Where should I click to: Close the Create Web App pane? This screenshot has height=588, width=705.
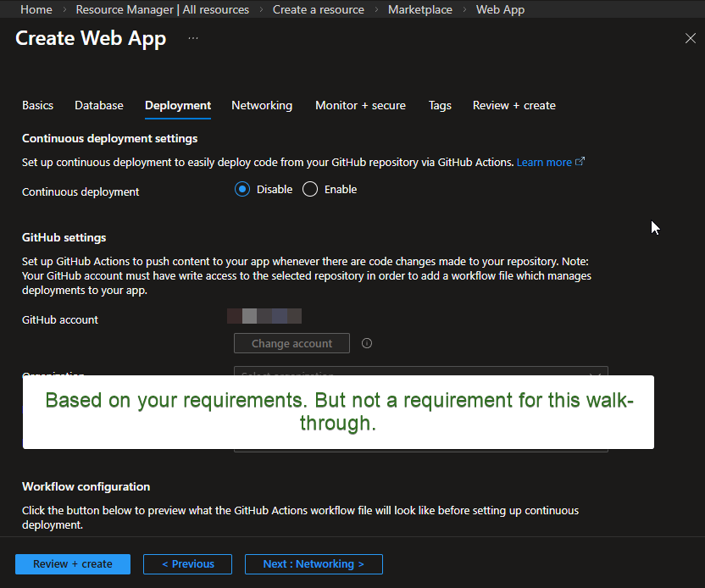(x=690, y=38)
